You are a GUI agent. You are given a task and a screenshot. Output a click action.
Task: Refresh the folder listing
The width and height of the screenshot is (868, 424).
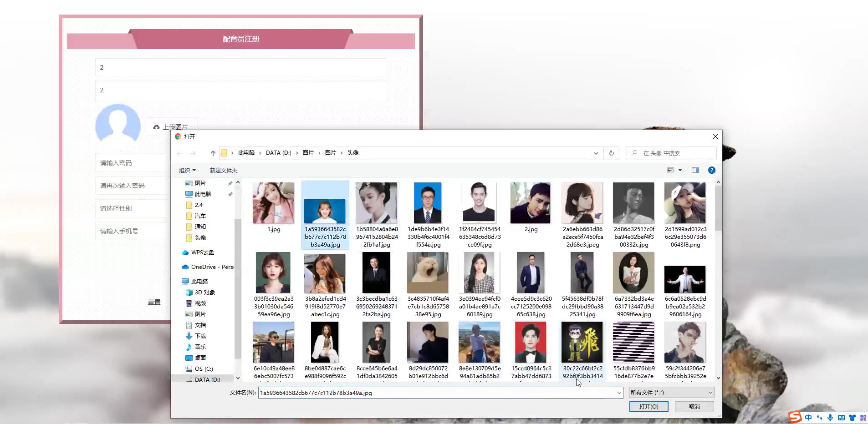(x=611, y=153)
